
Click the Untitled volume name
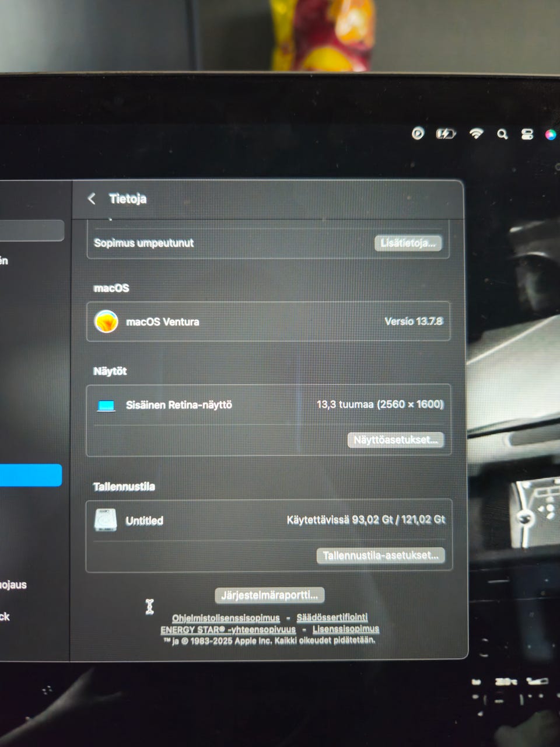coord(145,521)
